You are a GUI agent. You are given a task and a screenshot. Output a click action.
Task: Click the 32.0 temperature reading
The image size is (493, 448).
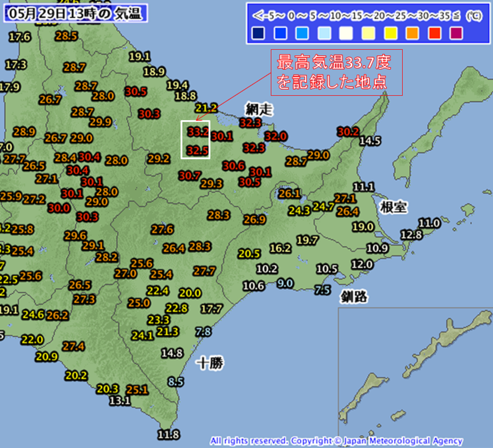tap(276, 136)
